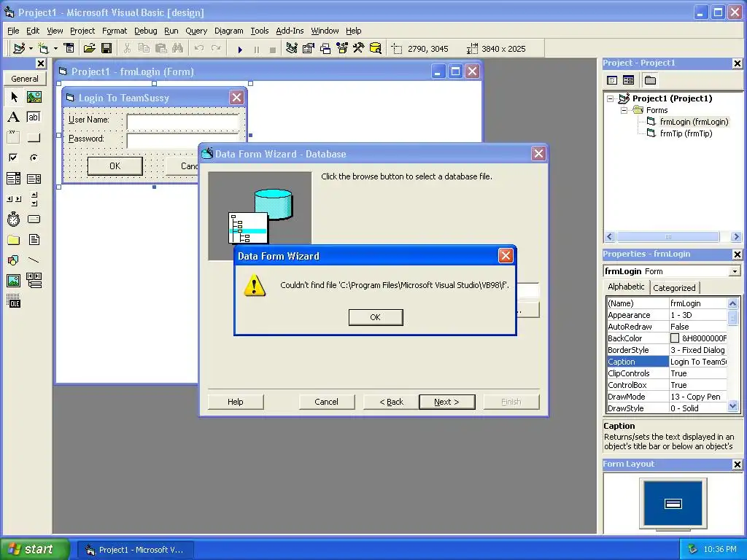Viewport: 747px width, 560px height.
Task: Click the BackColor swatch in Properties
Action: (x=675, y=338)
